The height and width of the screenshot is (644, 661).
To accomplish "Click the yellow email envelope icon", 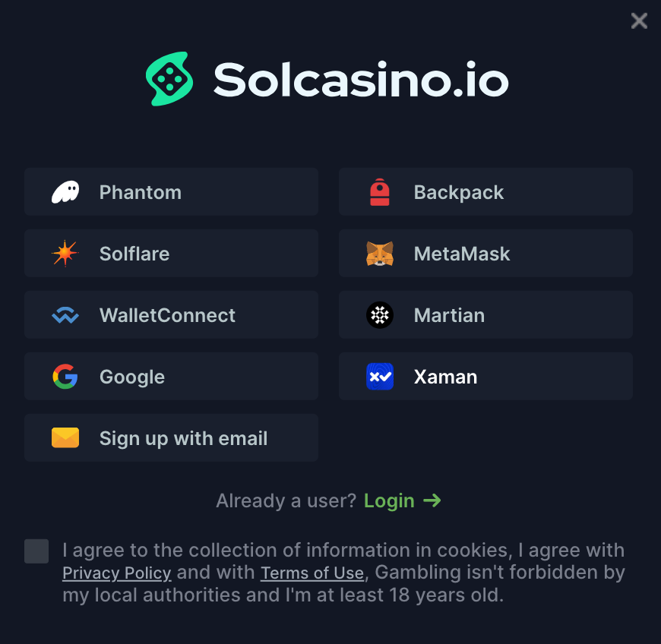I will pos(65,438).
